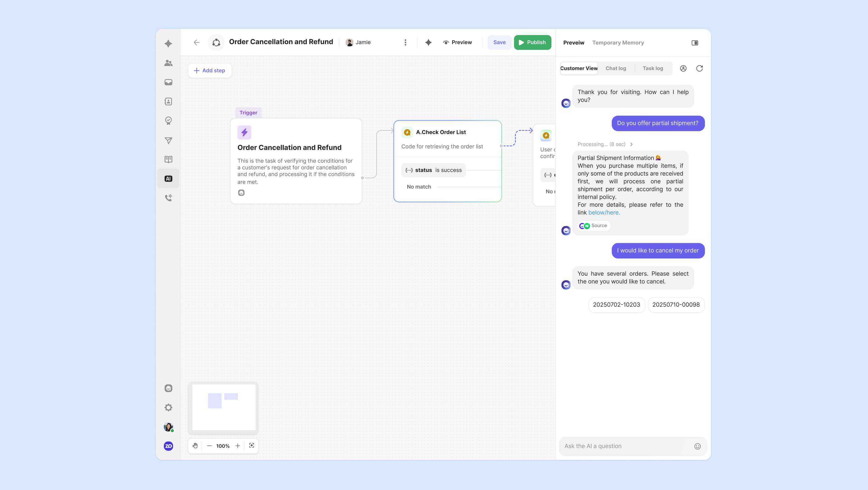868x490 pixels.
Task: Click the AI sparkle icon in header
Action: point(428,42)
